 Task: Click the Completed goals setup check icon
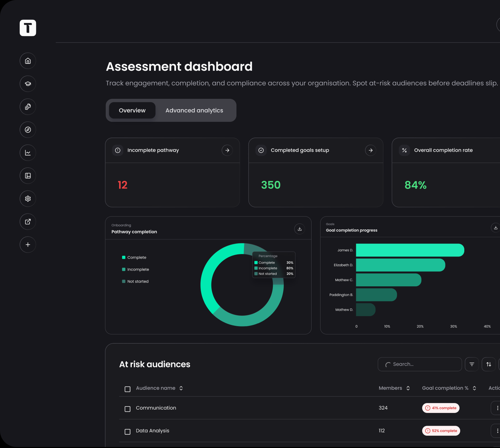point(261,150)
